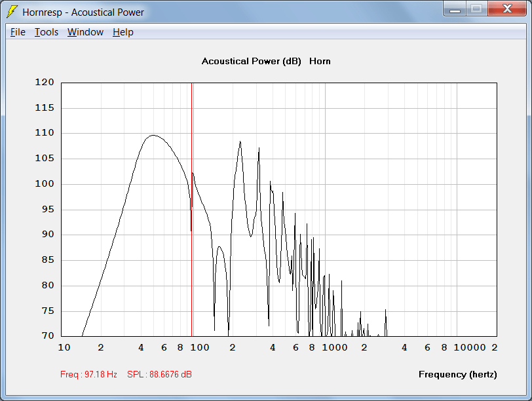Click the 115 y-axis label
This screenshot has height=401, width=532.
pos(45,108)
